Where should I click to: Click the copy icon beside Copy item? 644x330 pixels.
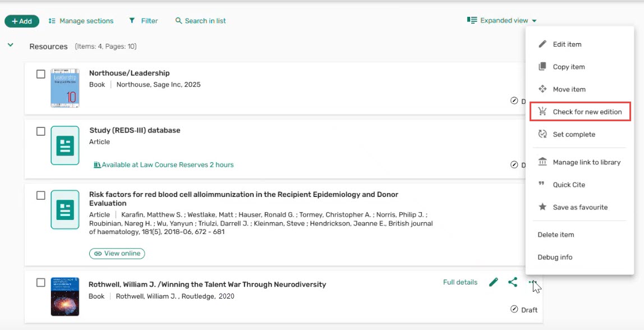pyautogui.click(x=542, y=67)
